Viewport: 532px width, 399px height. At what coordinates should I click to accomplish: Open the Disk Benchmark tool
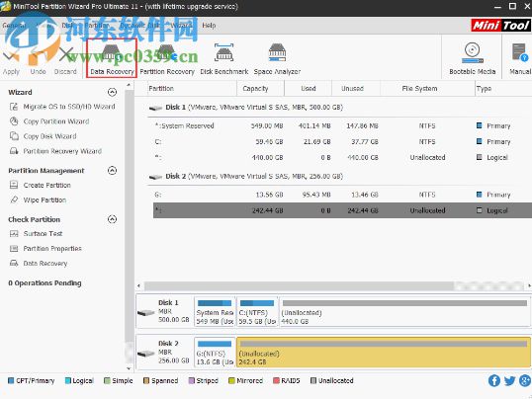pos(224,59)
